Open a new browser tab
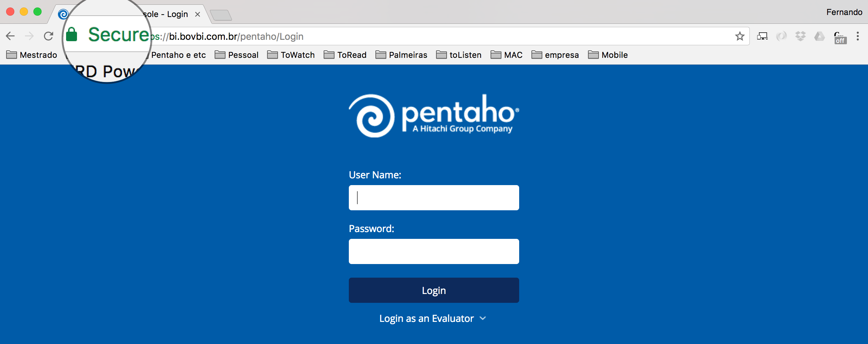The image size is (868, 344). tap(221, 15)
